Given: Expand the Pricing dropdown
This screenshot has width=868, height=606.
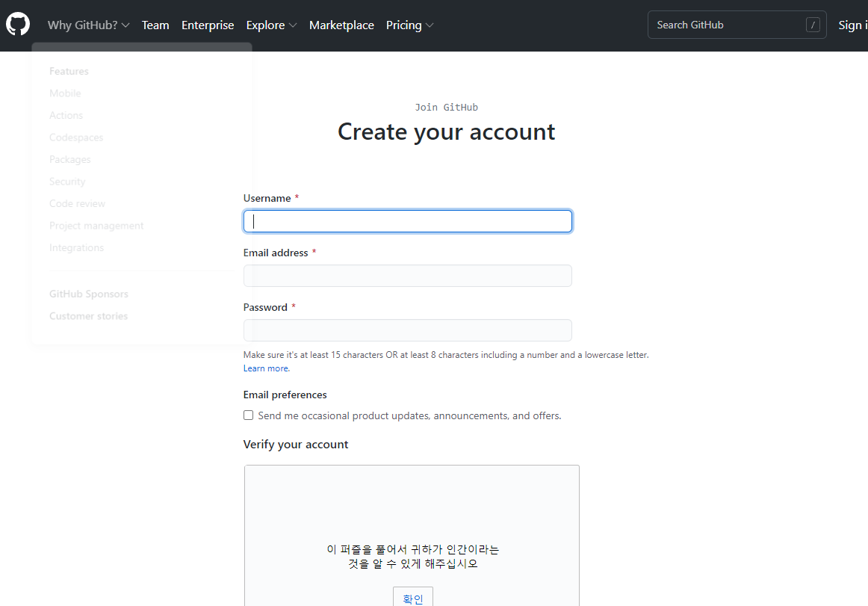Looking at the screenshot, I should [x=409, y=25].
